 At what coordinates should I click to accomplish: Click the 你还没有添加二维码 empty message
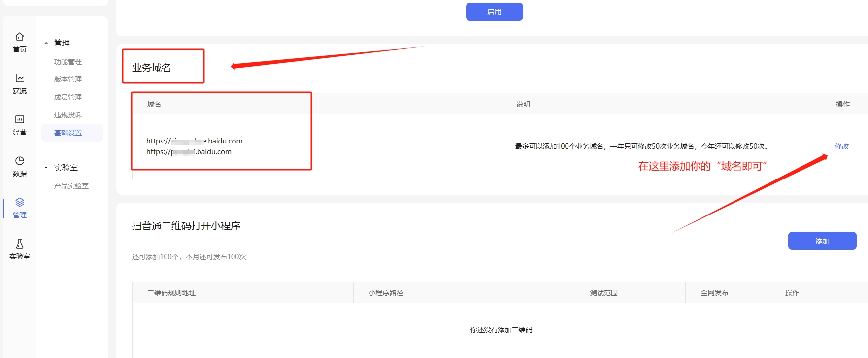[x=501, y=330]
